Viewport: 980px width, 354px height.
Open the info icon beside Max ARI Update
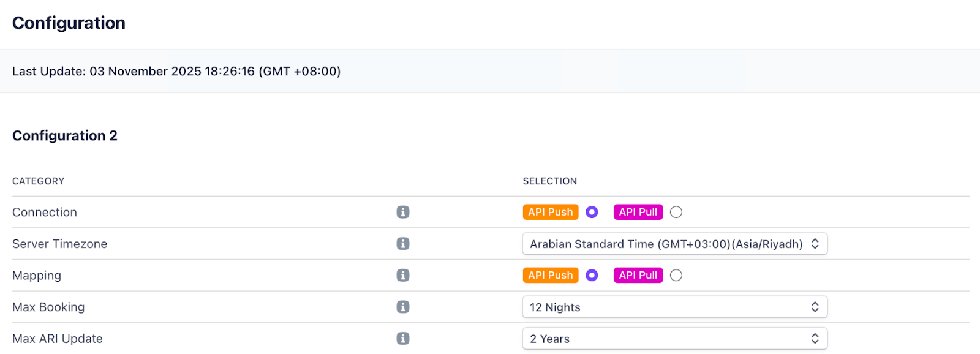(402, 339)
